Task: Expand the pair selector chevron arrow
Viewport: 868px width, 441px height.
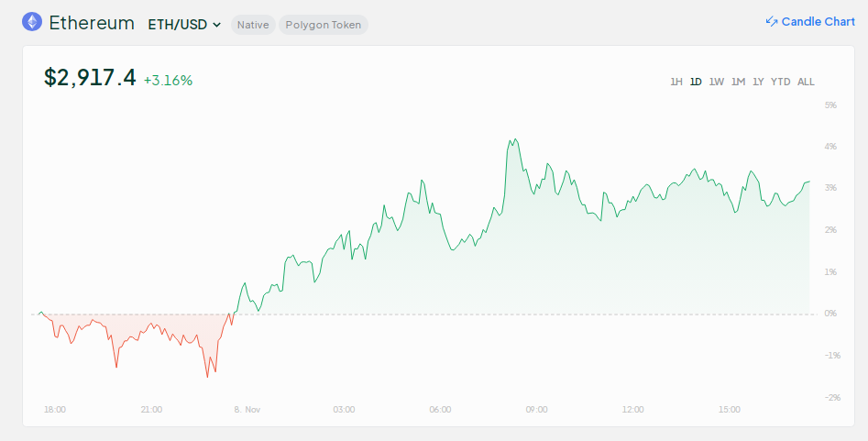Action: pos(217,25)
